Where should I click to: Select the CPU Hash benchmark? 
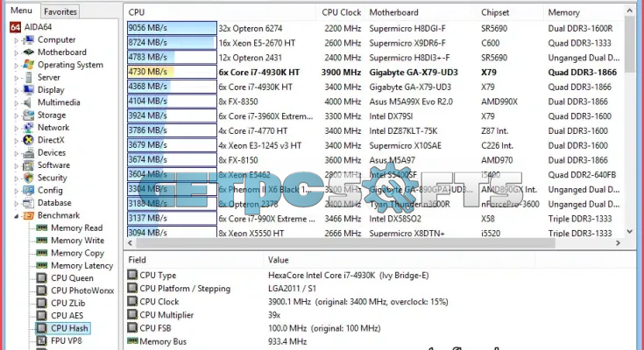(x=63, y=328)
